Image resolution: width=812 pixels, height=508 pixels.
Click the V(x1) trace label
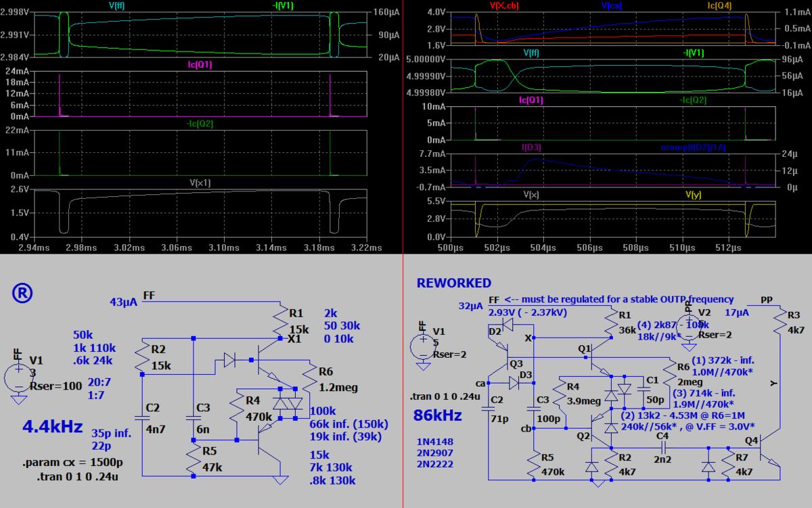click(x=201, y=183)
